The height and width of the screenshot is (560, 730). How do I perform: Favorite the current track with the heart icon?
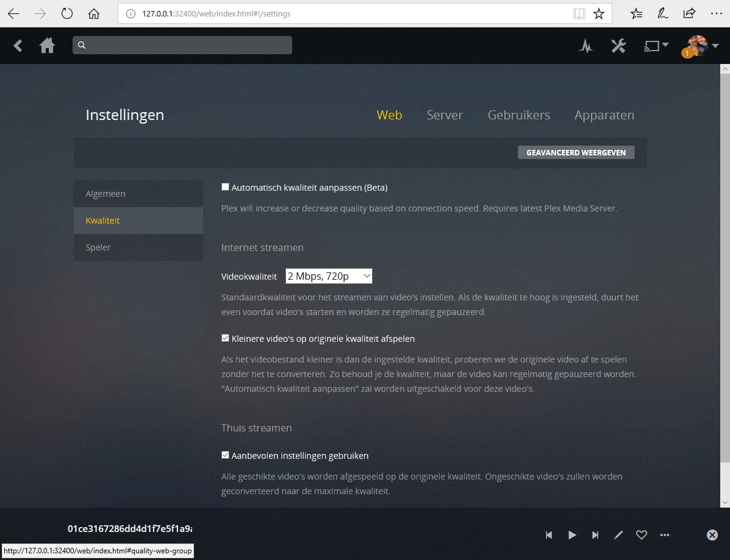641,534
